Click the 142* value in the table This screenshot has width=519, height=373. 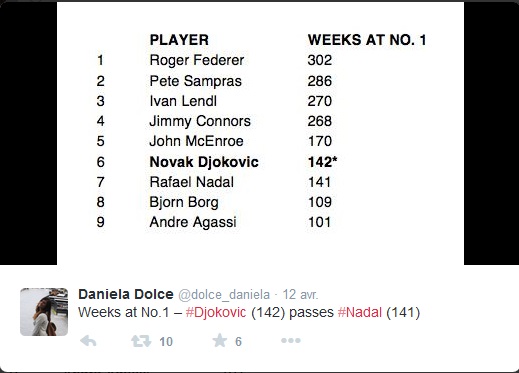click(322, 162)
